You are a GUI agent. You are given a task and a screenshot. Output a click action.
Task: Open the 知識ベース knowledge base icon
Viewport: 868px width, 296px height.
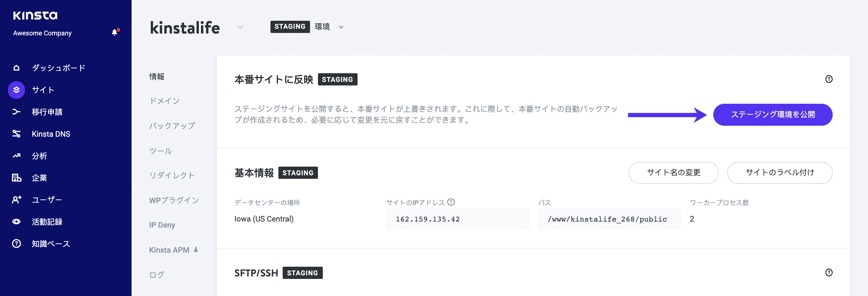[16, 243]
